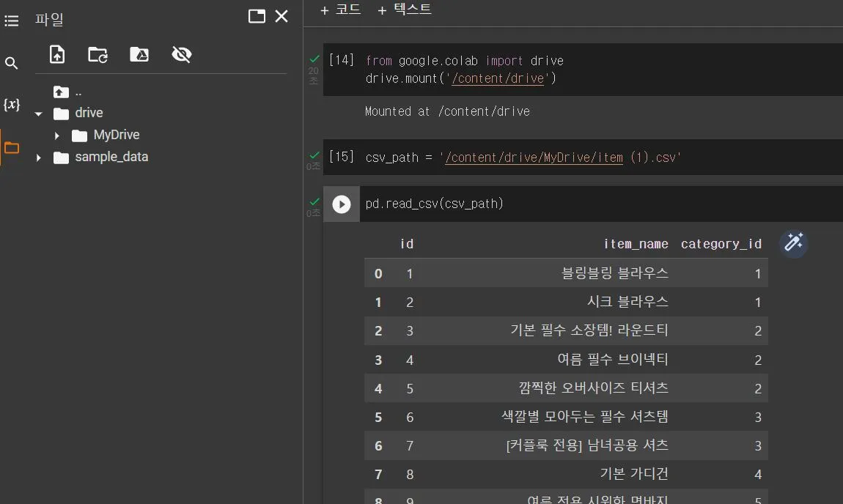
Task: Open the search sidebar icon
Action: (11, 63)
